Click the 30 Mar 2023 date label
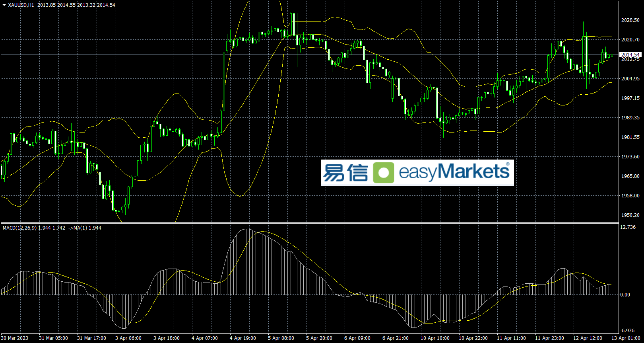Screen dimensions: 644x343 coord(15,338)
